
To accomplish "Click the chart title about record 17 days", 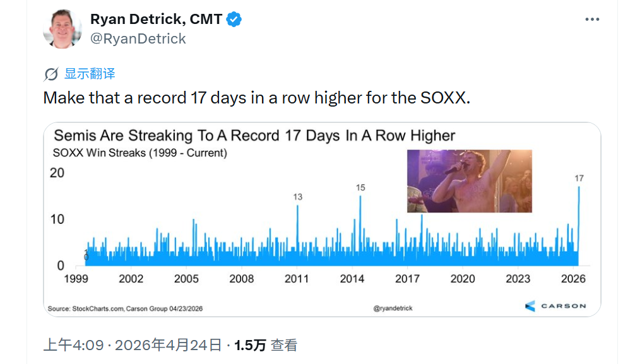I will pos(254,136).
